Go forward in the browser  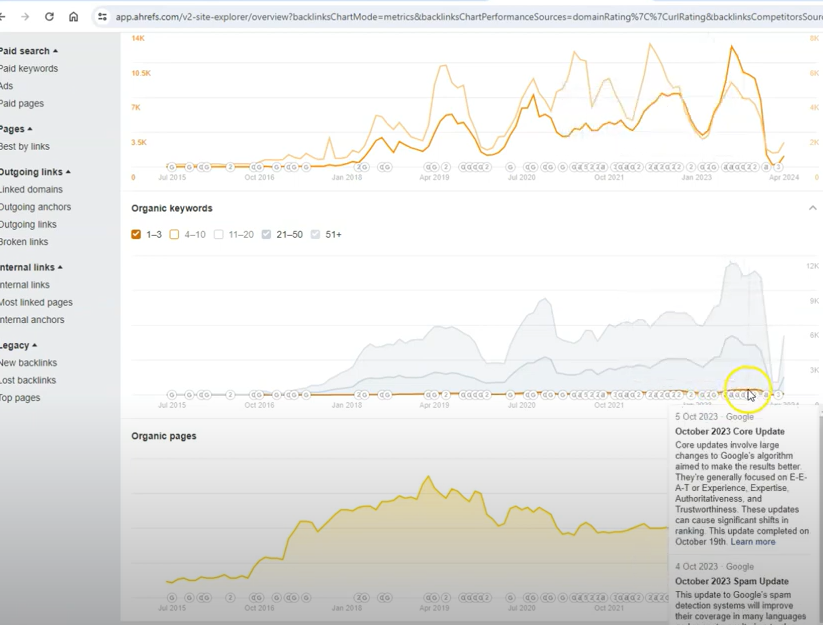coord(25,17)
